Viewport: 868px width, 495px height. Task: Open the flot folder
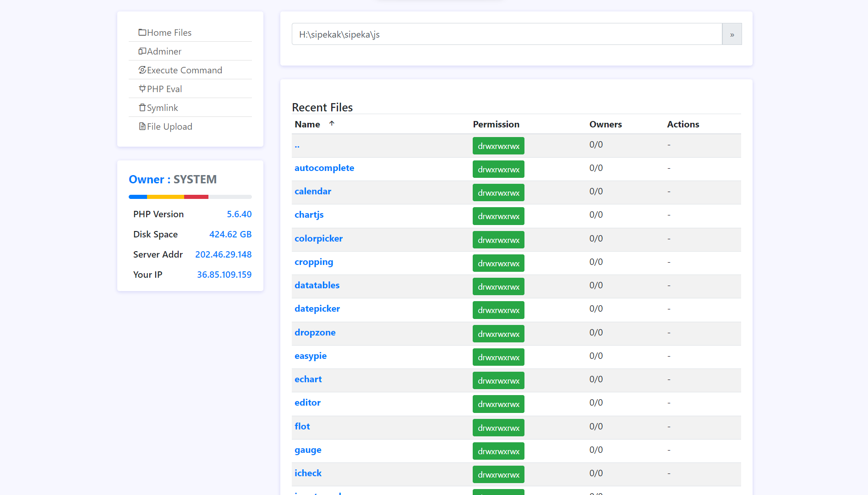click(x=302, y=427)
